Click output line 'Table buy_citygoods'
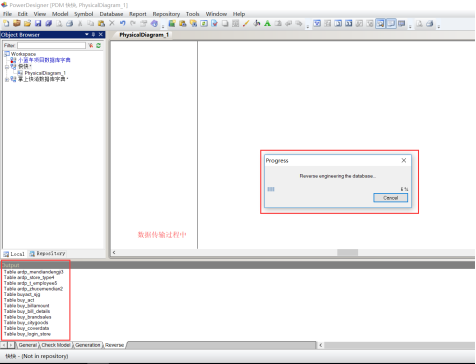476x364 pixels. click(x=26, y=323)
